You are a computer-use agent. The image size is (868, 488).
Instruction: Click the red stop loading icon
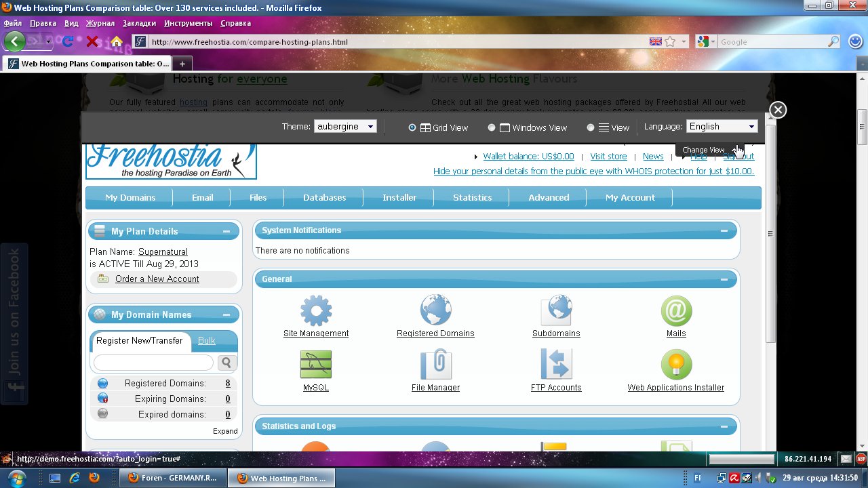pyautogui.click(x=92, y=41)
